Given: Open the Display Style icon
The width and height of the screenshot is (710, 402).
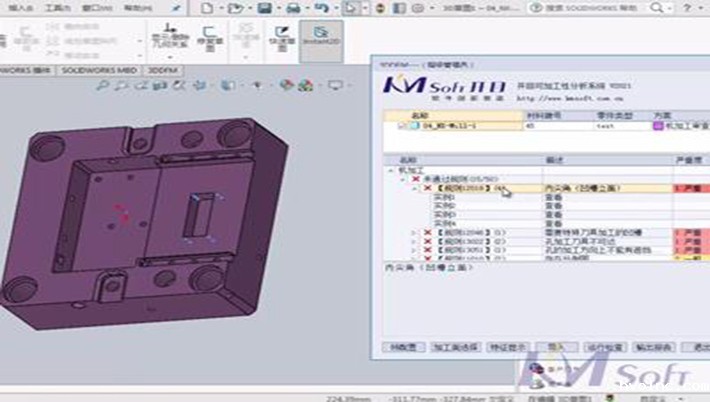Looking at the screenshot, I should point(228,85).
